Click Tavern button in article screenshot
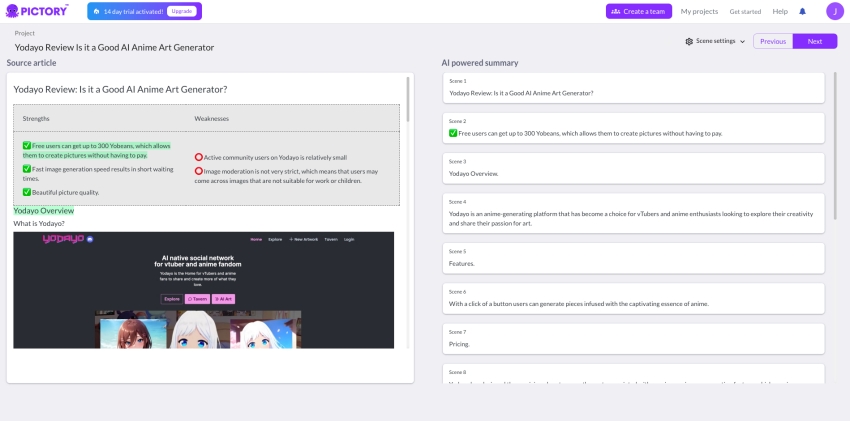 coord(197,299)
